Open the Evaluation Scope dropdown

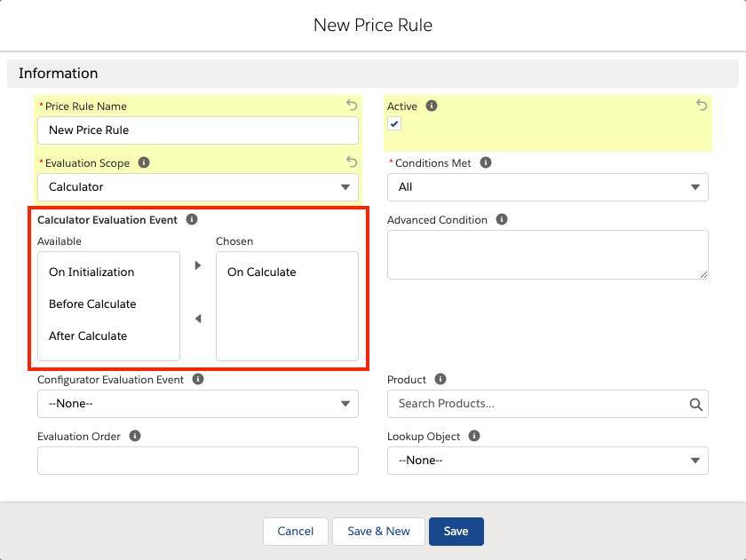click(198, 187)
